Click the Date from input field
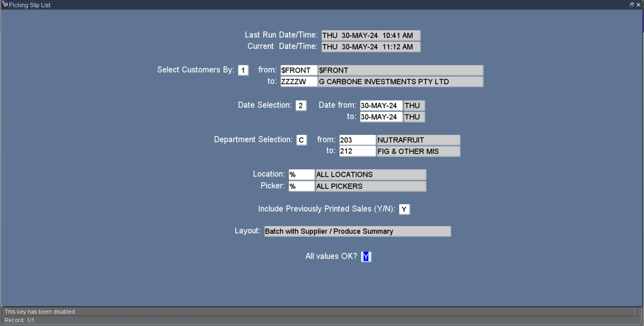The height and width of the screenshot is (326, 644). [x=381, y=106]
